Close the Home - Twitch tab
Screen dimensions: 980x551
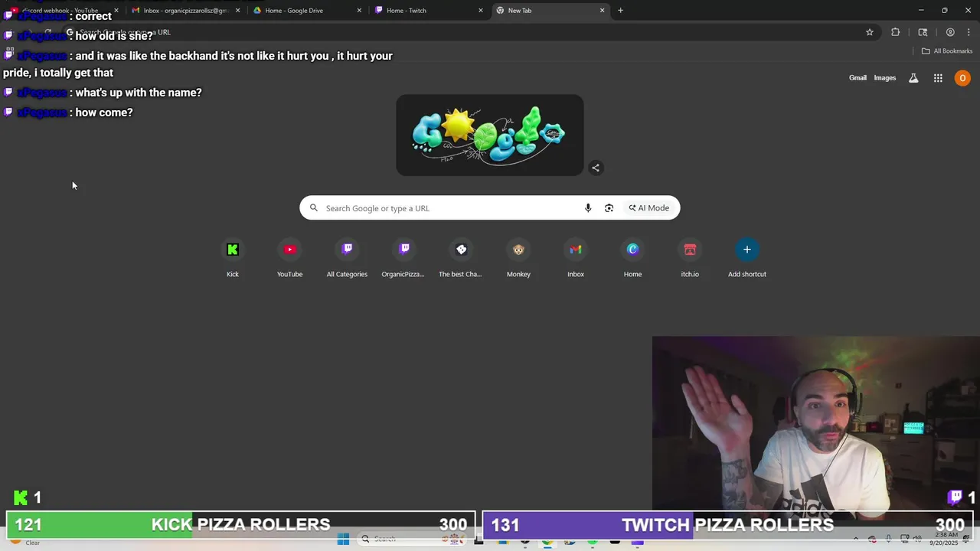pos(481,11)
